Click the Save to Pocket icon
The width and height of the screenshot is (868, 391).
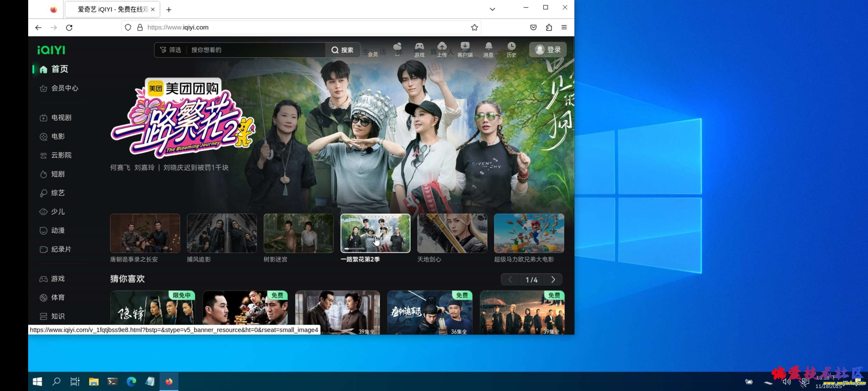(533, 27)
